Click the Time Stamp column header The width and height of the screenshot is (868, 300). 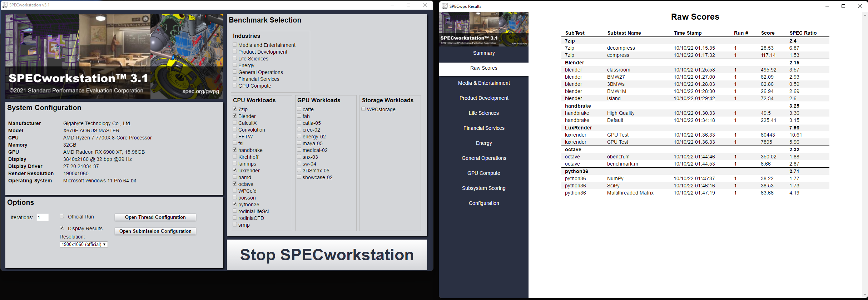[x=688, y=33]
